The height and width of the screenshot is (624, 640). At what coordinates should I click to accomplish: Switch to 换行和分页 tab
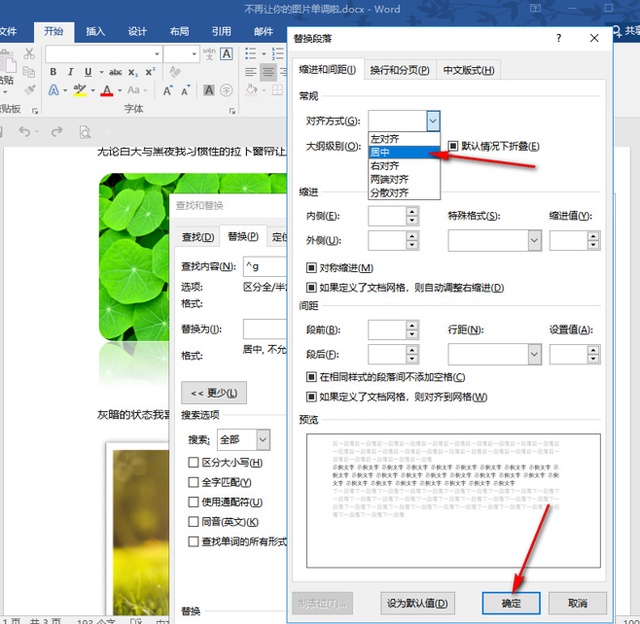400,70
